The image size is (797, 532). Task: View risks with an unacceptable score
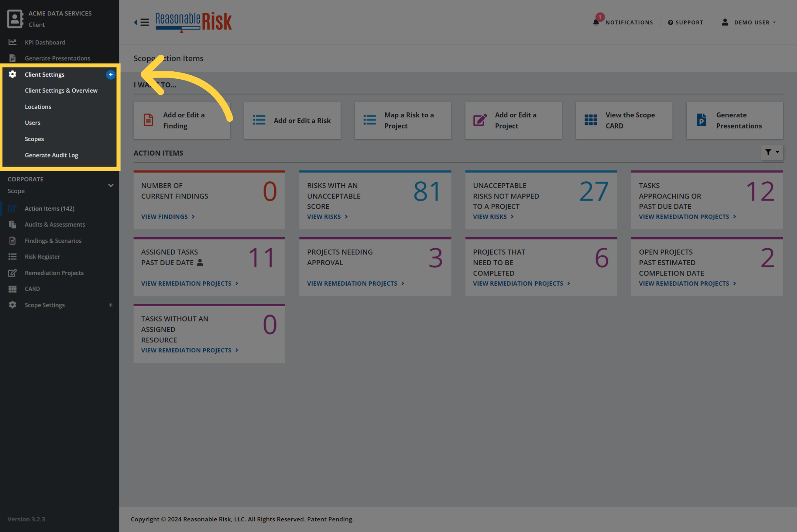327,217
